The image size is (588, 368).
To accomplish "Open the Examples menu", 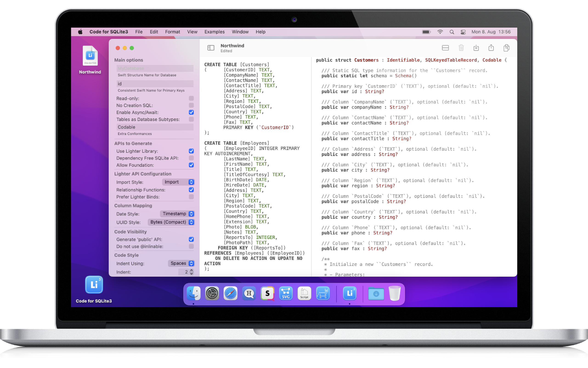I will tap(215, 32).
